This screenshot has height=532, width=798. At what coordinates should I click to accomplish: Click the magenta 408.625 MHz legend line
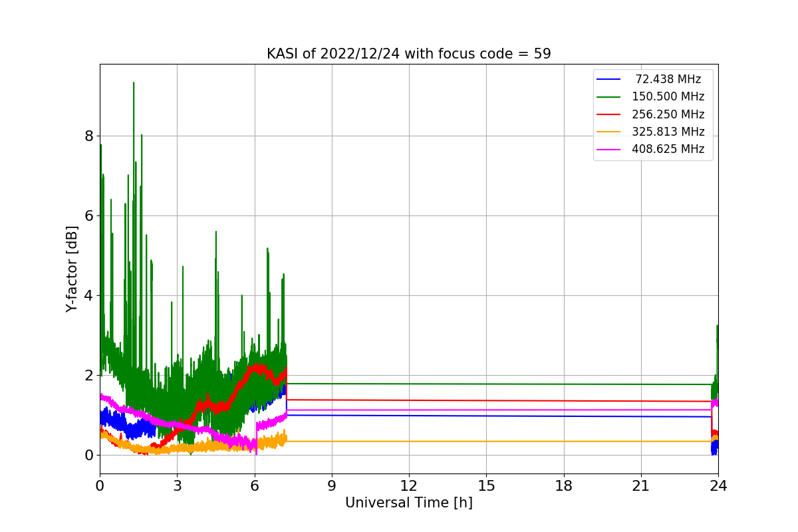pos(608,149)
